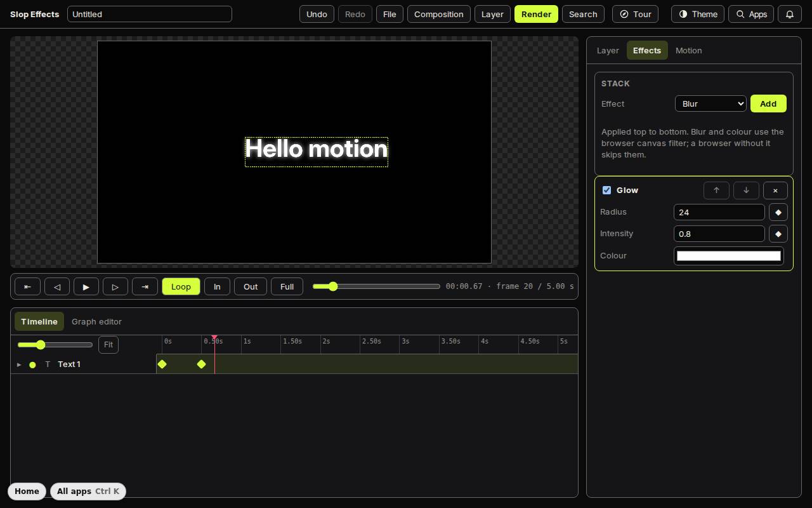Remove the Glow effect

(x=775, y=190)
